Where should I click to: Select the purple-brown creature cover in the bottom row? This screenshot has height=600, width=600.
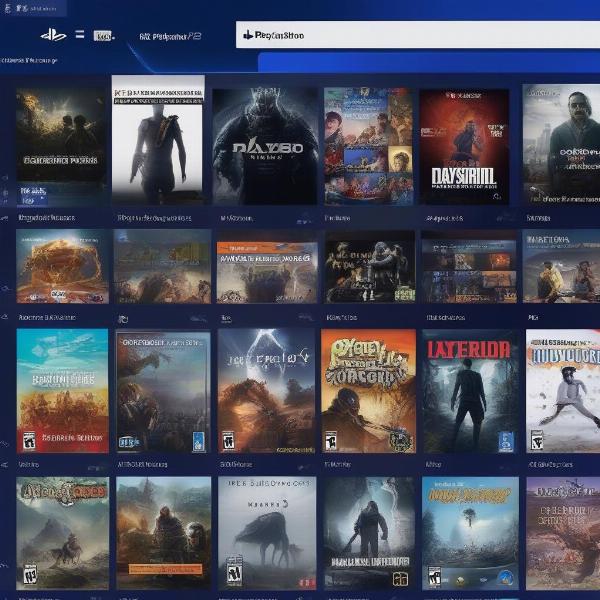563,533
